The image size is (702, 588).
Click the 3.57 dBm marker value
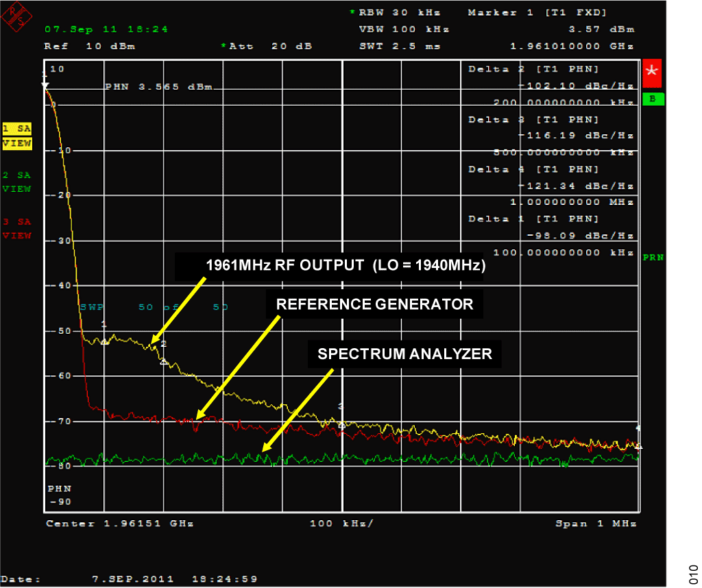coord(602,29)
